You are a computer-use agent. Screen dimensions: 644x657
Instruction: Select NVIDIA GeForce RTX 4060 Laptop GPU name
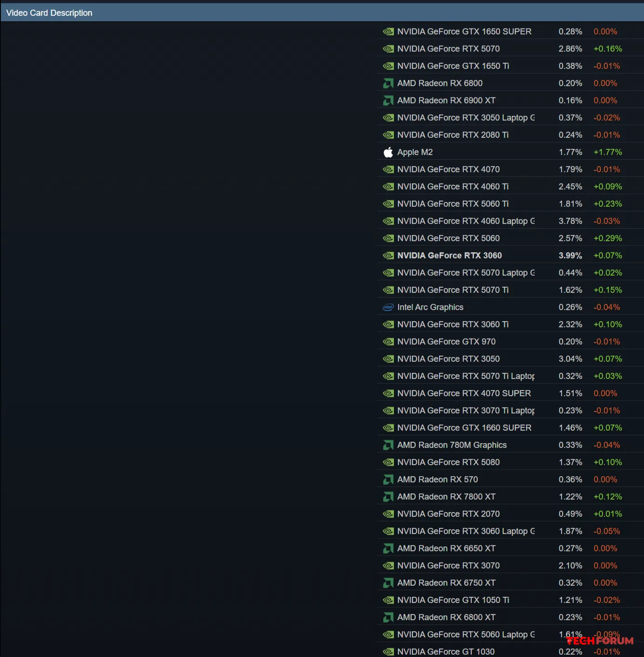click(466, 221)
